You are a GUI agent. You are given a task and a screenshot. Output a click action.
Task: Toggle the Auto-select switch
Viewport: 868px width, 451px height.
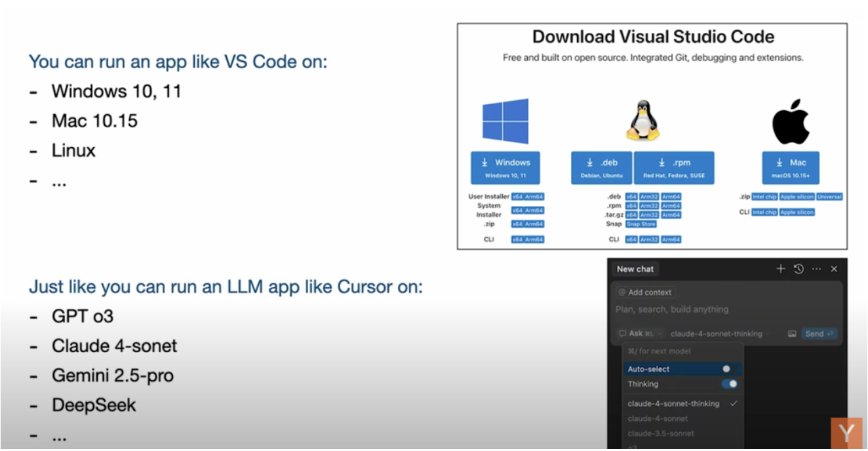click(728, 369)
